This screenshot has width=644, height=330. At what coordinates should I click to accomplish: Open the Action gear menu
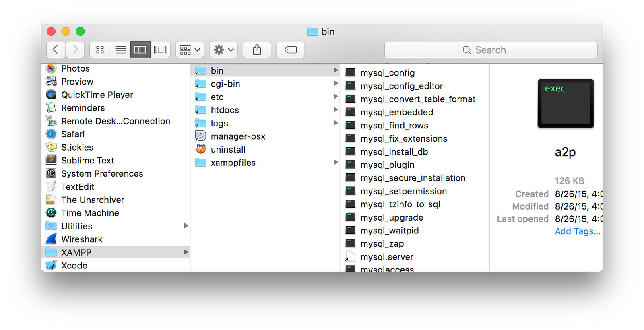[x=223, y=49]
